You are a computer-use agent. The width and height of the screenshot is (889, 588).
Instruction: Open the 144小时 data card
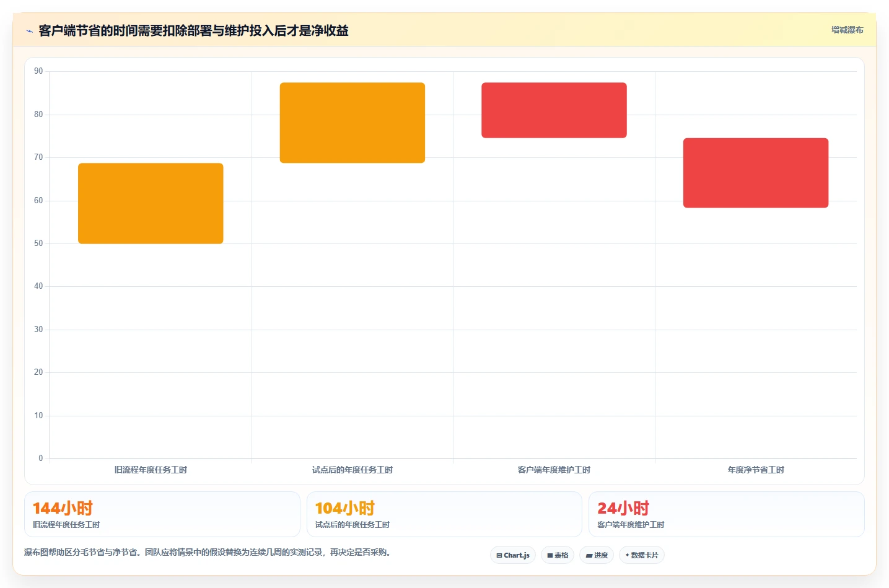[x=162, y=514]
